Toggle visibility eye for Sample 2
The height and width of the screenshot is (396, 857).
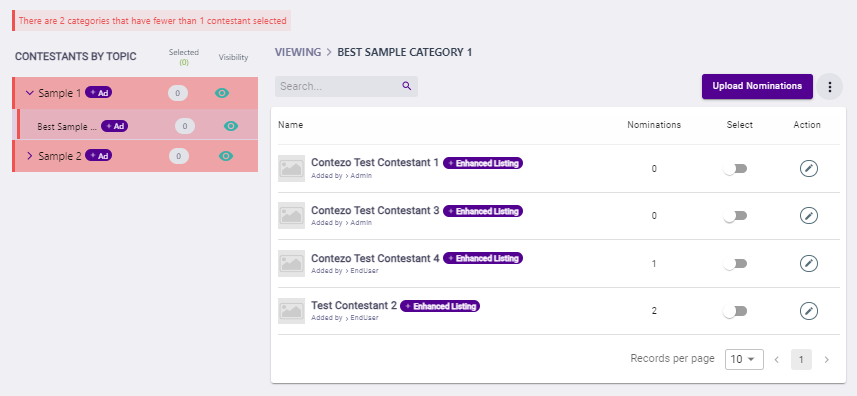tap(226, 156)
